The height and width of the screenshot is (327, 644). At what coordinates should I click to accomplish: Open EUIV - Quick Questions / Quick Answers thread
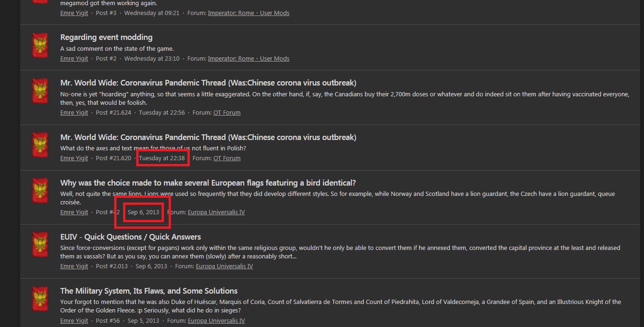tap(130, 237)
